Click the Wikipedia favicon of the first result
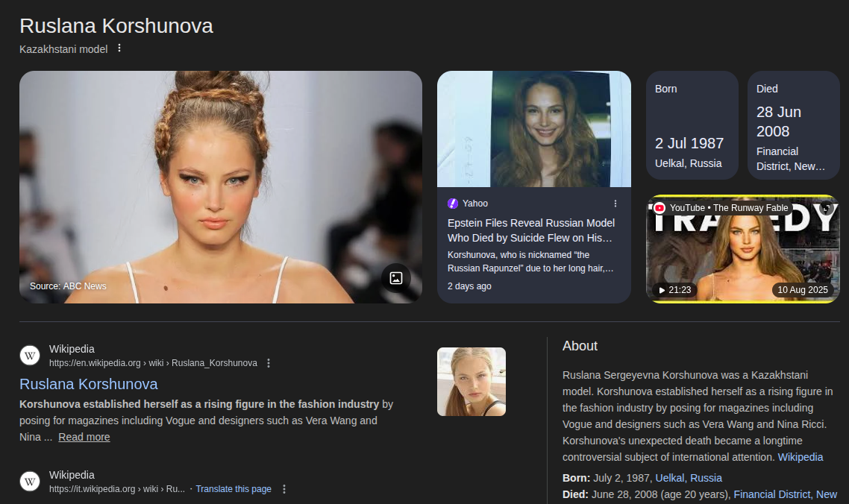849x504 pixels. [x=30, y=356]
